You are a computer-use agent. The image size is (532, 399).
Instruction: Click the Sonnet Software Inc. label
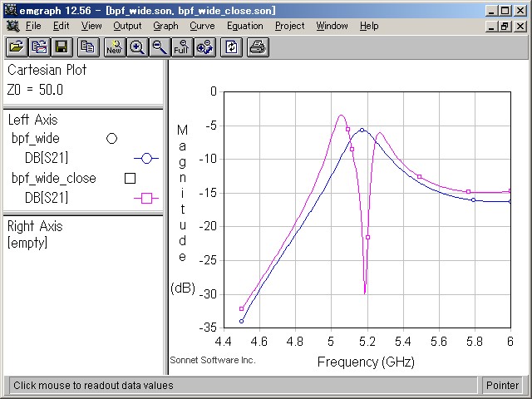pos(213,360)
